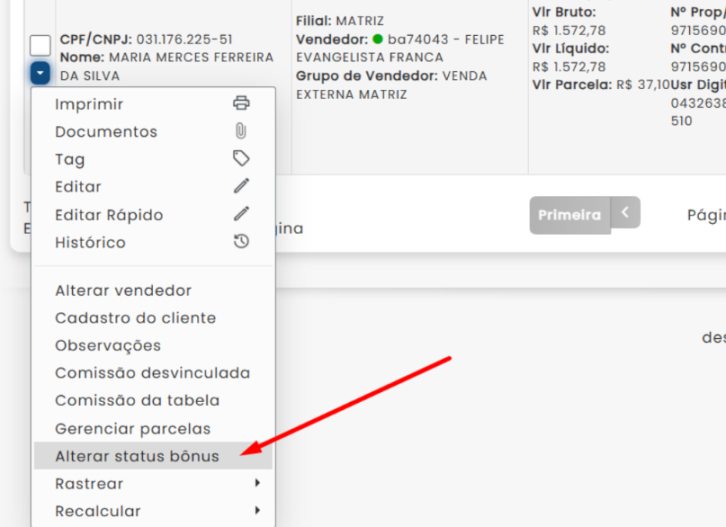The height and width of the screenshot is (527, 726).
Task: Choose Alterar vendedor from menu
Action: pos(123,291)
